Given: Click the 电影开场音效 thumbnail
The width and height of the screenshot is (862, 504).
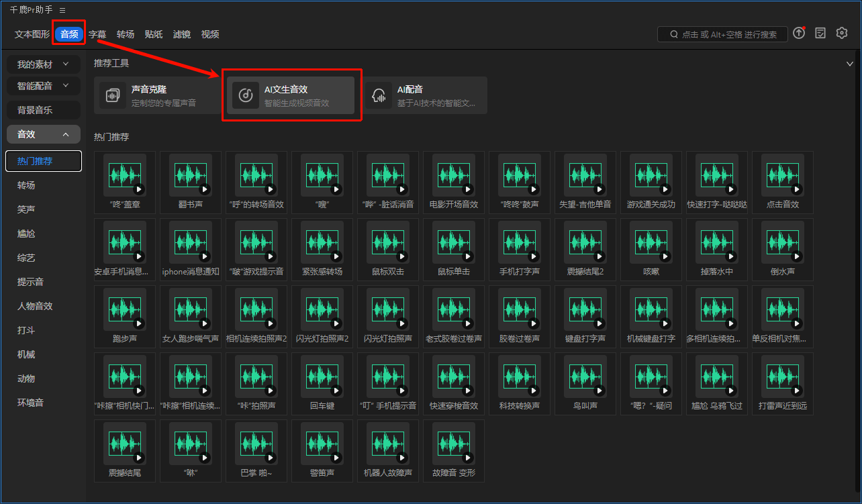Looking at the screenshot, I should click(x=453, y=177).
